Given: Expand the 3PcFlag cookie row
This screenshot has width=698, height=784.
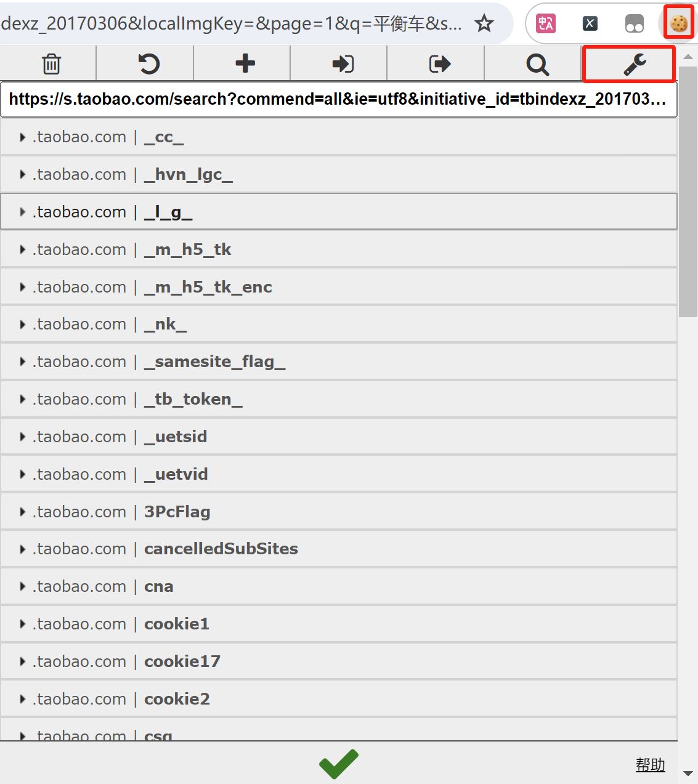Looking at the screenshot, I should point(339,512).
